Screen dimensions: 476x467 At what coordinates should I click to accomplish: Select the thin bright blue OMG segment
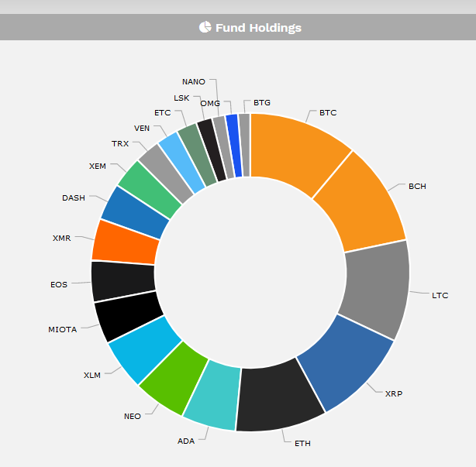(x=234, y=146)
